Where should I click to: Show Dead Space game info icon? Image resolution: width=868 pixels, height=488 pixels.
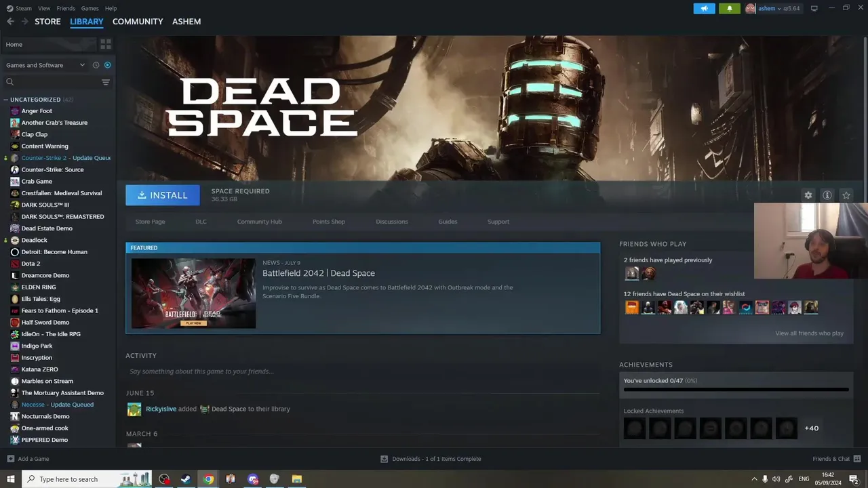827,195
